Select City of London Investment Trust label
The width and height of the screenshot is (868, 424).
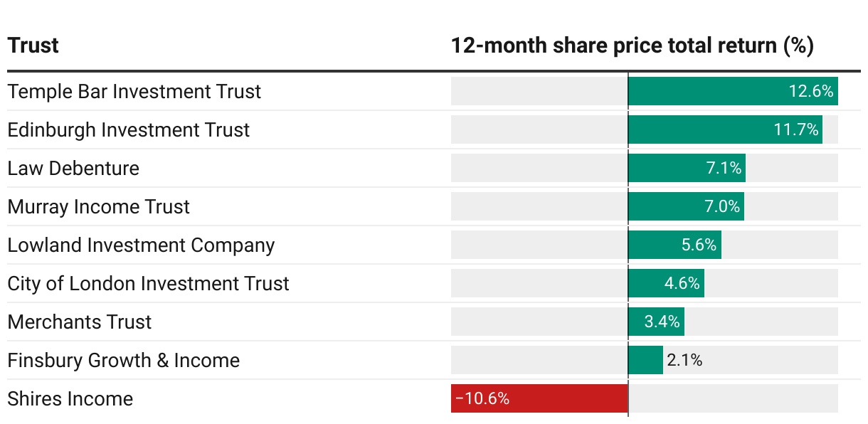coord(148,284)
